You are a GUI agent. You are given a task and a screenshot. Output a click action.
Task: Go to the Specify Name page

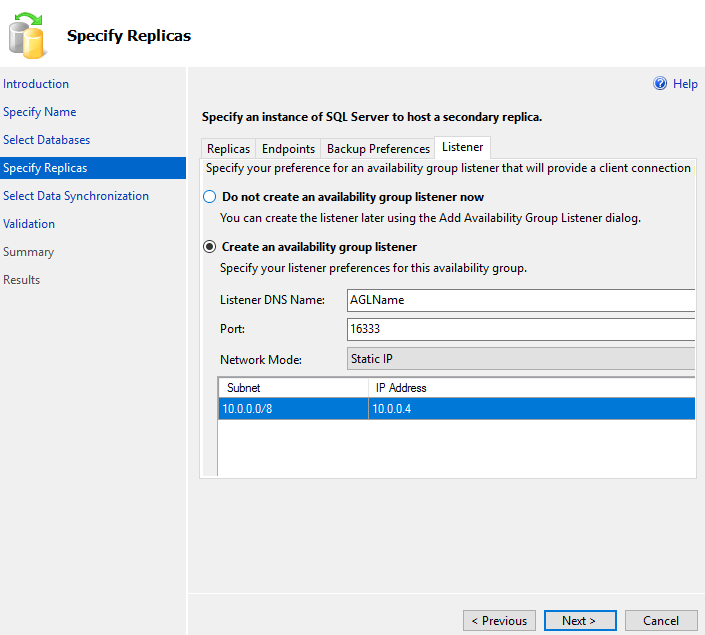[40, 112]
